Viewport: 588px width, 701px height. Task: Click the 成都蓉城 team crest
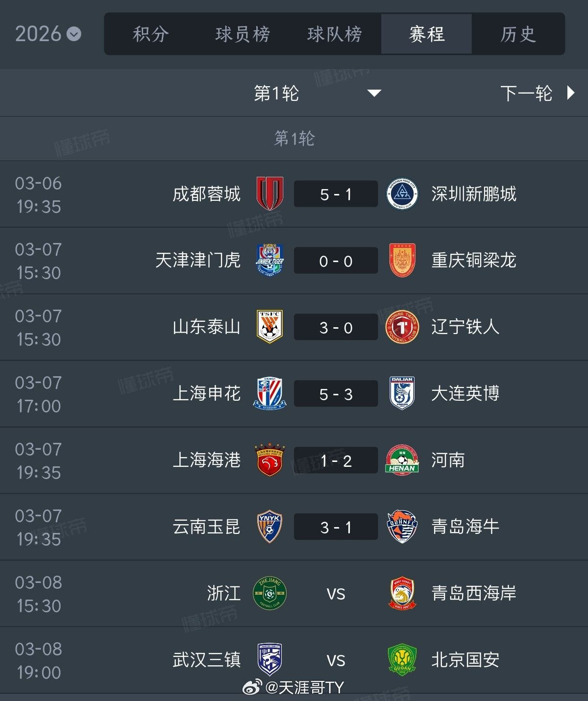(x=269, y=193)
